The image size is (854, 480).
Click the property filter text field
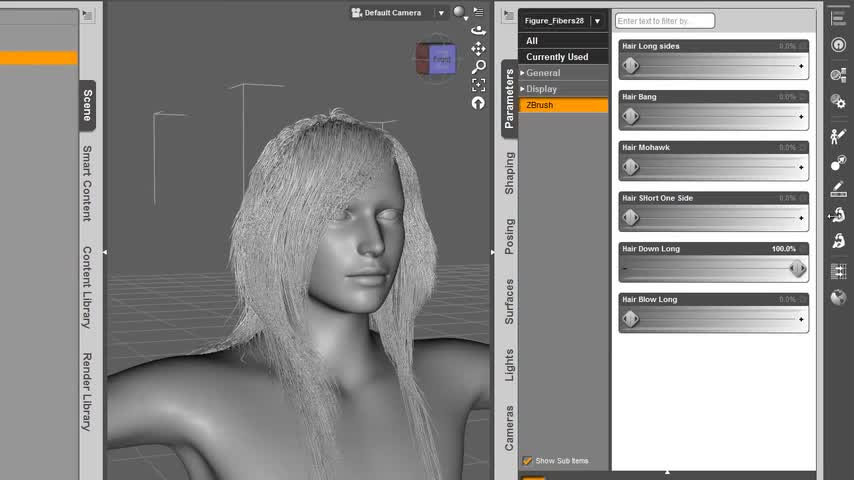point(664,21)
